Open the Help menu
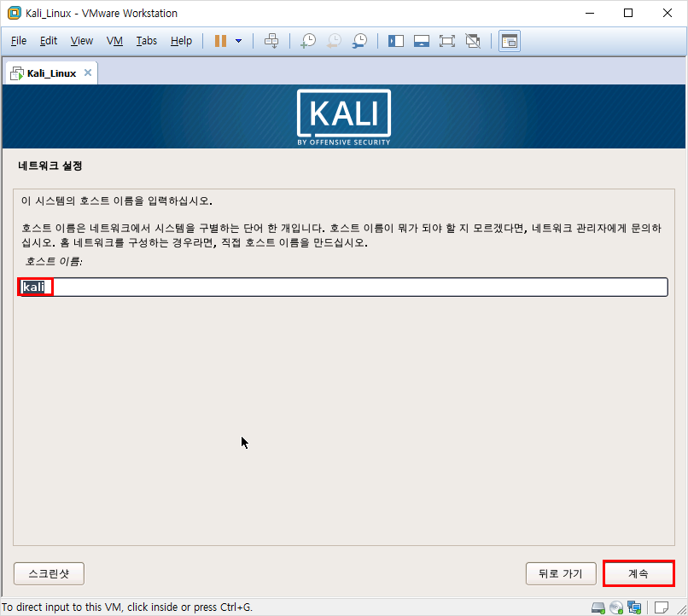 181,41
